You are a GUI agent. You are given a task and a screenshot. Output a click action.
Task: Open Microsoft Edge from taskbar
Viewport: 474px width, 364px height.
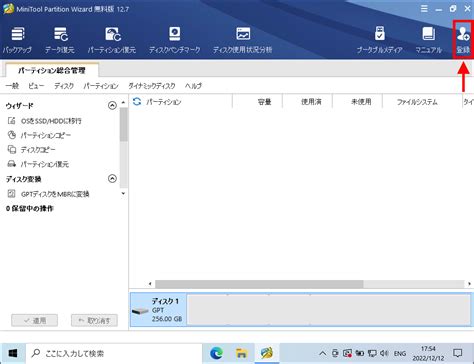point(217,353)
